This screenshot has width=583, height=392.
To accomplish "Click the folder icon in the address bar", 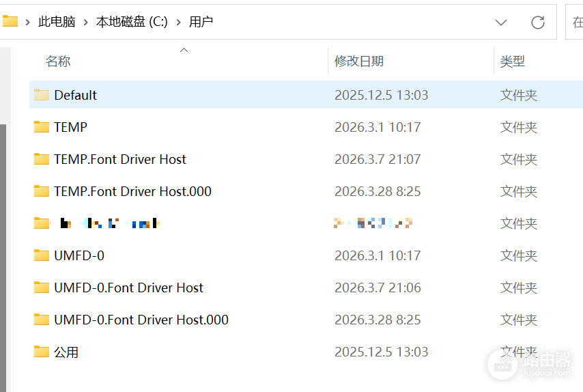I will tap(10, 22).
